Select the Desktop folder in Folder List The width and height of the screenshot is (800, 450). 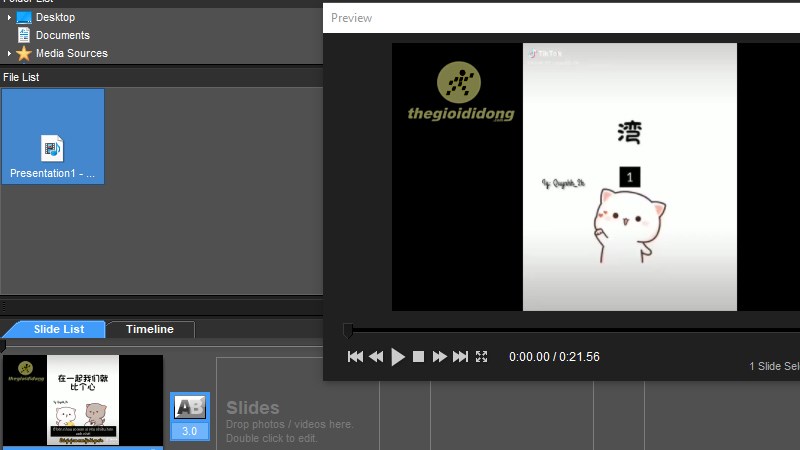55,17
